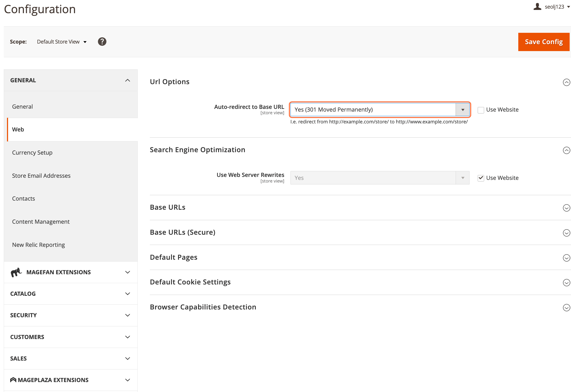
Task: Click the Magefan Extensions elephant icon
Action: 16,272
